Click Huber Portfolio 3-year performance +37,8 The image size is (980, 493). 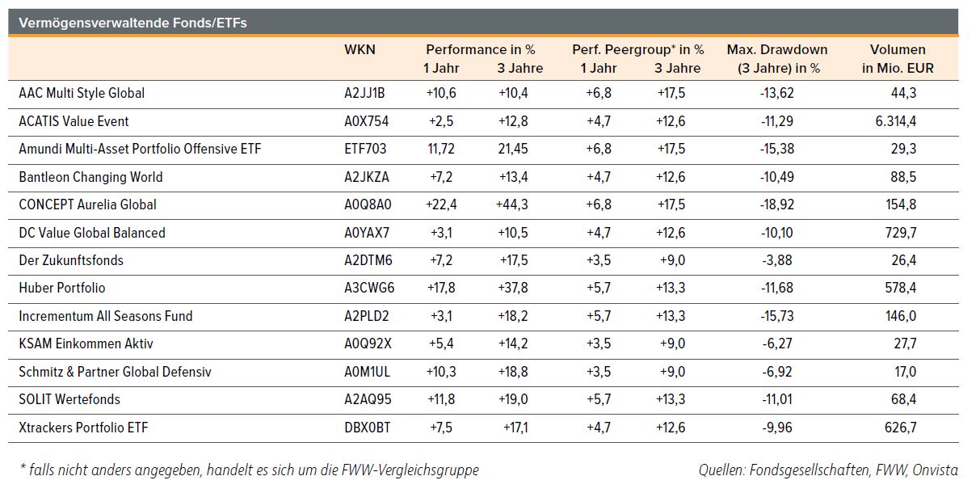coord(512,289)
